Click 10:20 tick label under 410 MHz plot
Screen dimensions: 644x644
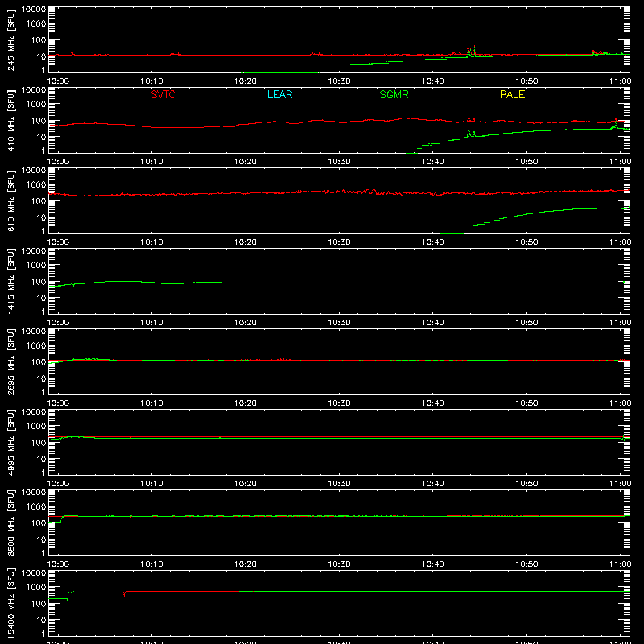pos(246,162)
